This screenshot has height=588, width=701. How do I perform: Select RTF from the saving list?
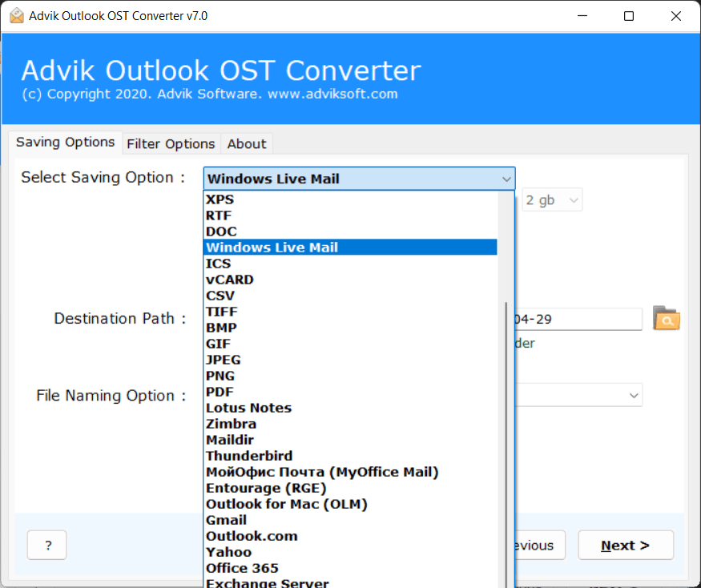click(350, 215)
